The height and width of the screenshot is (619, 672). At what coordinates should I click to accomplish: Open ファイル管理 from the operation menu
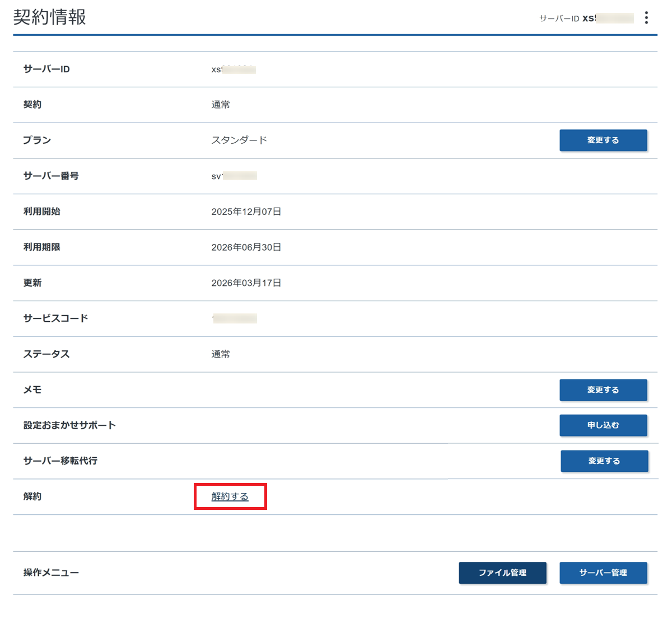(x=502, y=573)
